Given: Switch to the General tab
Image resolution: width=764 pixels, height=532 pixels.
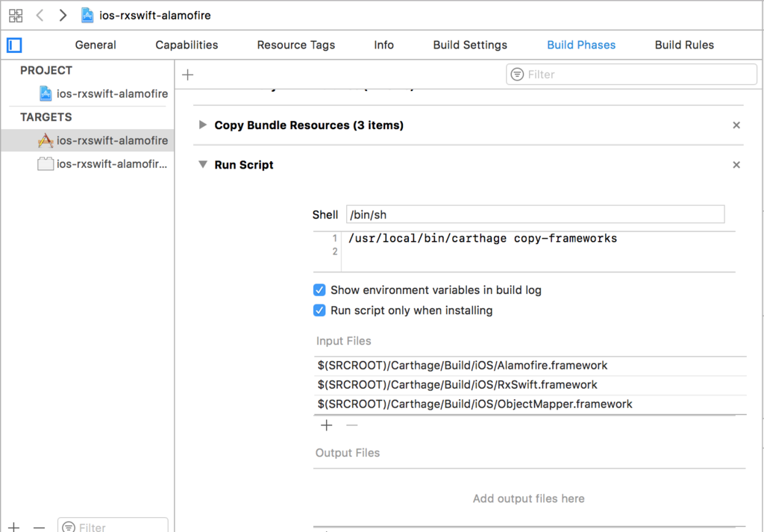Looking at the screenshot, I should coord(95,45).
